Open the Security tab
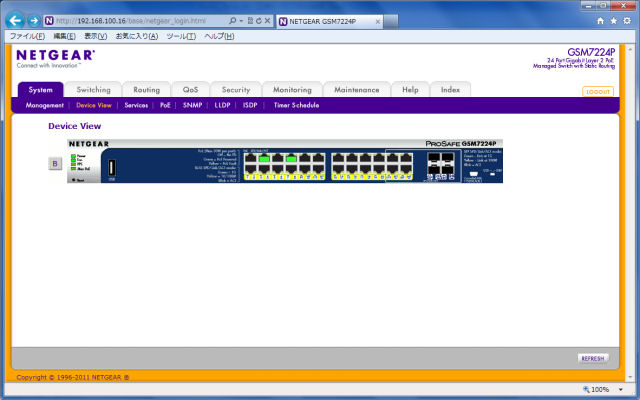This screenshot has width=640, height=400. 236,89
